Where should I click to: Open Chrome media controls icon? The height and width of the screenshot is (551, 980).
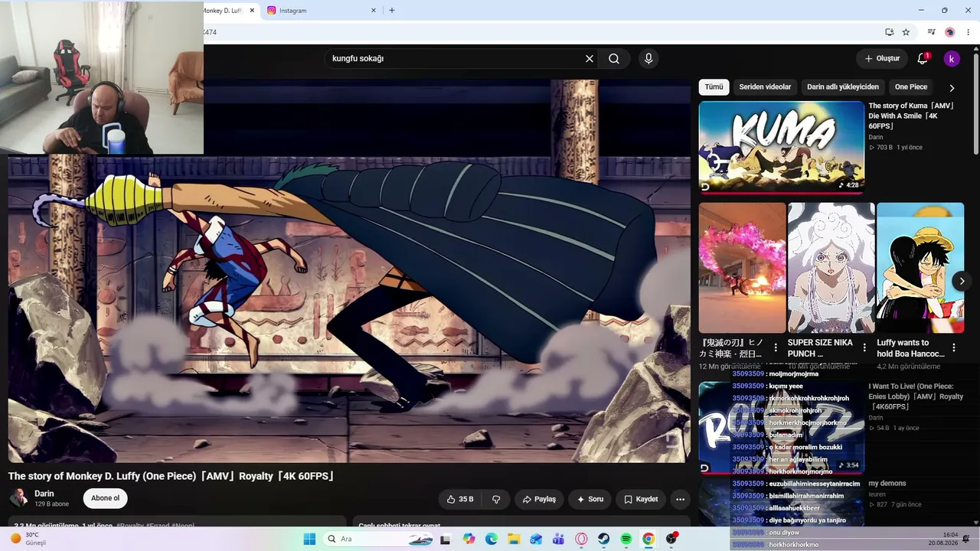932,32
